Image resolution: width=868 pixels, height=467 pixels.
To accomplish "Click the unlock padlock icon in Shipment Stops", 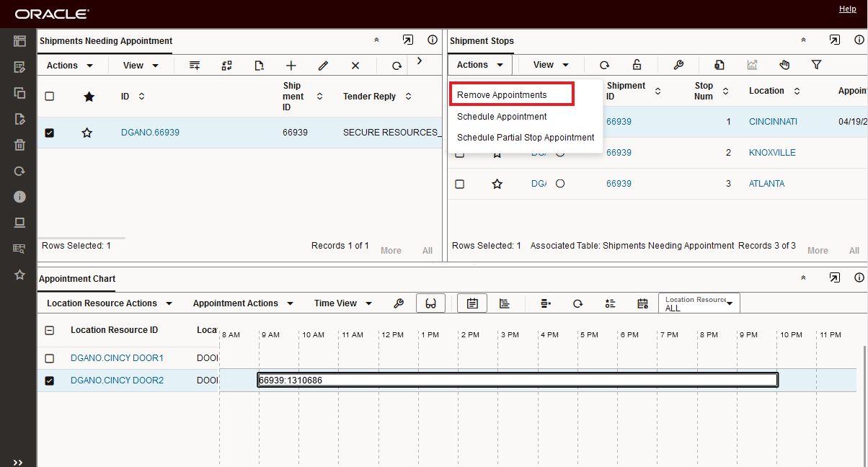I will [637, 65].
